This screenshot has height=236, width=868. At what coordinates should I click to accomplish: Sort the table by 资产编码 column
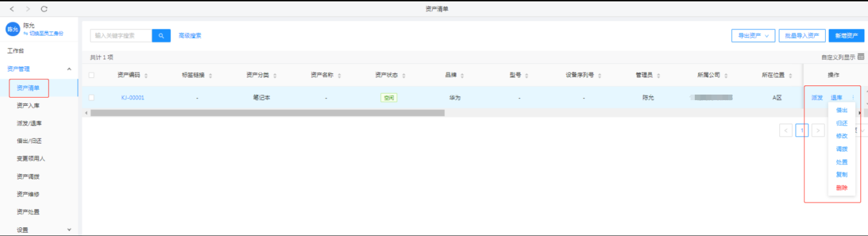point(146,76)
